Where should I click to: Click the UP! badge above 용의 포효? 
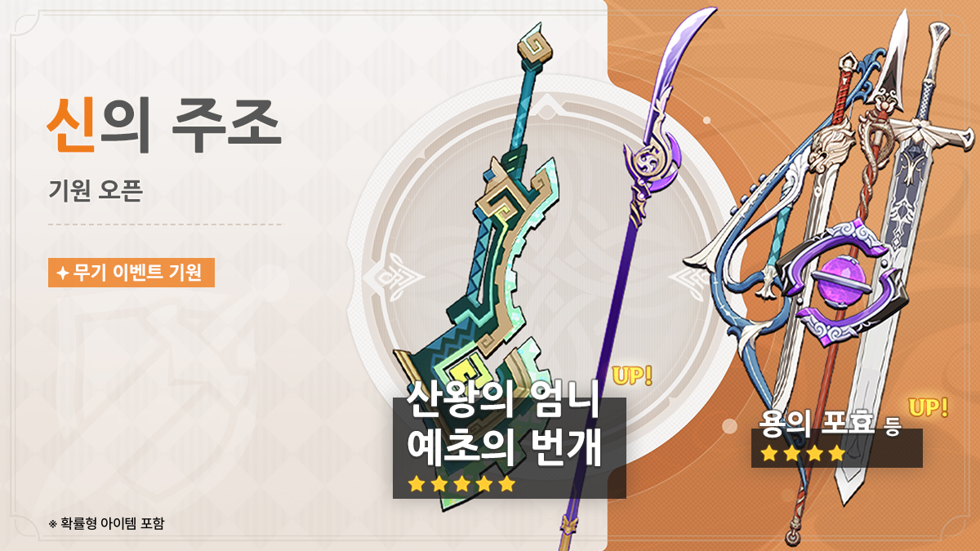pos(928,407)
